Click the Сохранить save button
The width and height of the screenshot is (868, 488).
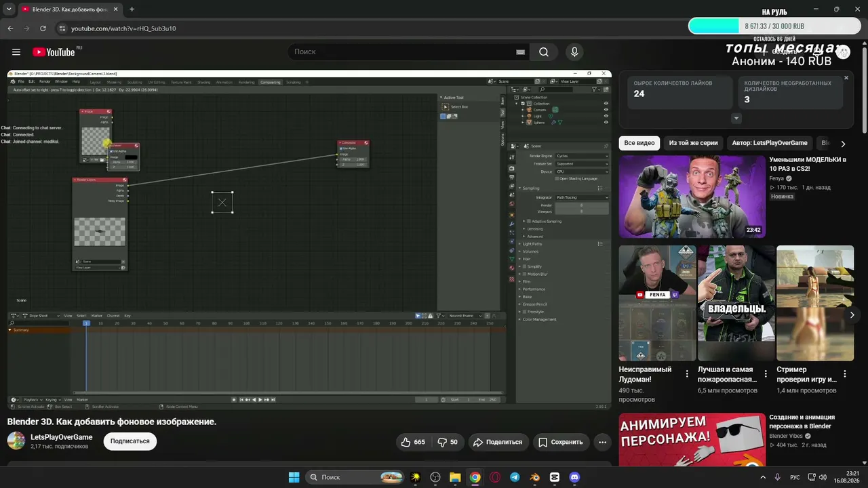point(561,442)
